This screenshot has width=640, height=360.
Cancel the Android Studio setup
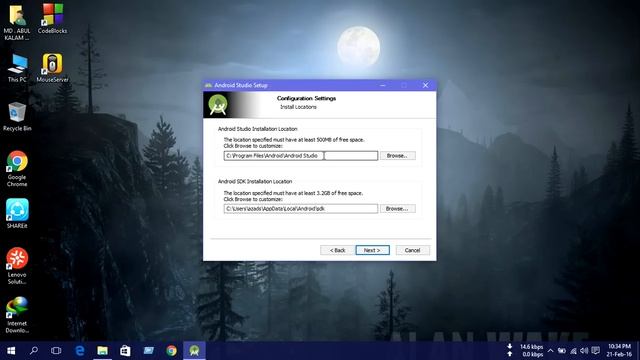pyautogui.click(x=412, y=250)
